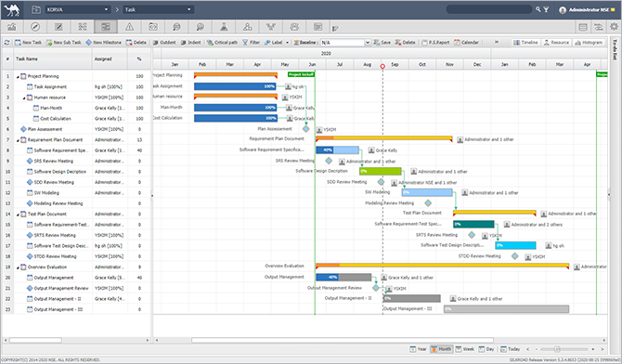
Task: Open the dotted grid board view icon
Action: (83, 27)
